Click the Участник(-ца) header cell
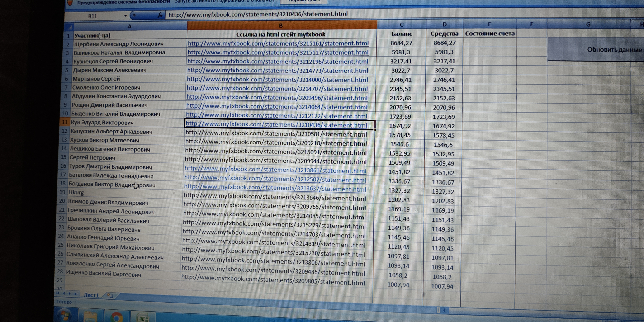The image size is (644, 322). pyautogui.click(x=130, y=35)
